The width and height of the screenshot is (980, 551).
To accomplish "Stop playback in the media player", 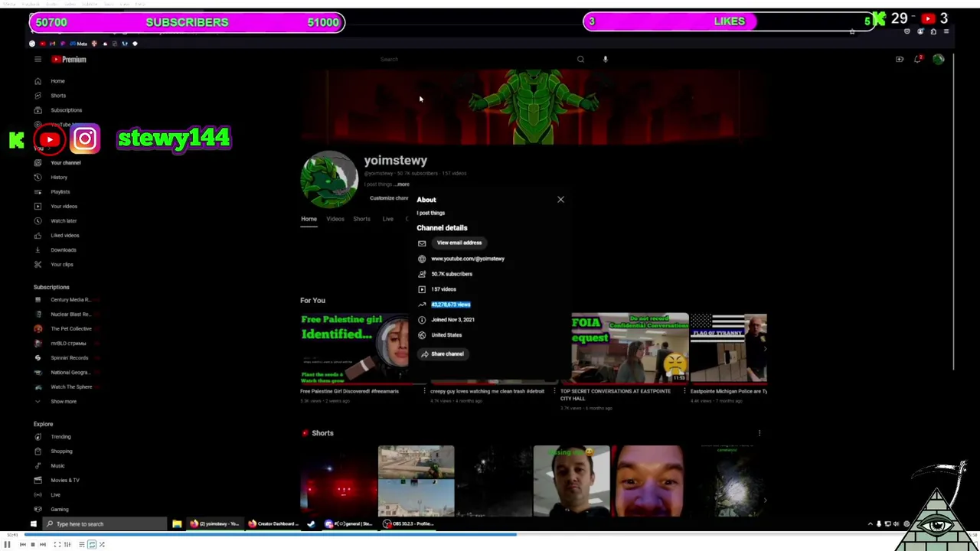I will point(32,544).
